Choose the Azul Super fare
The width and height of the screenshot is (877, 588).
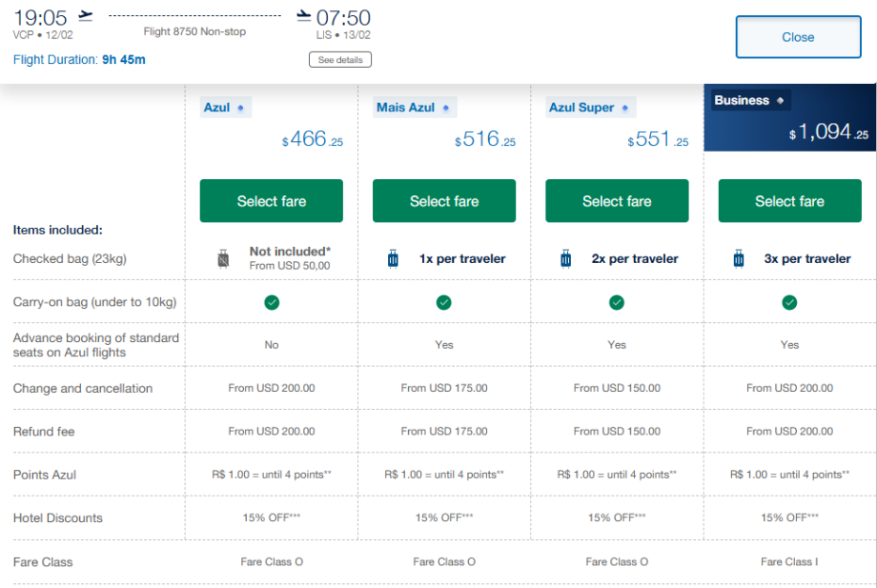pyautogui.click(x=617, y=201)
